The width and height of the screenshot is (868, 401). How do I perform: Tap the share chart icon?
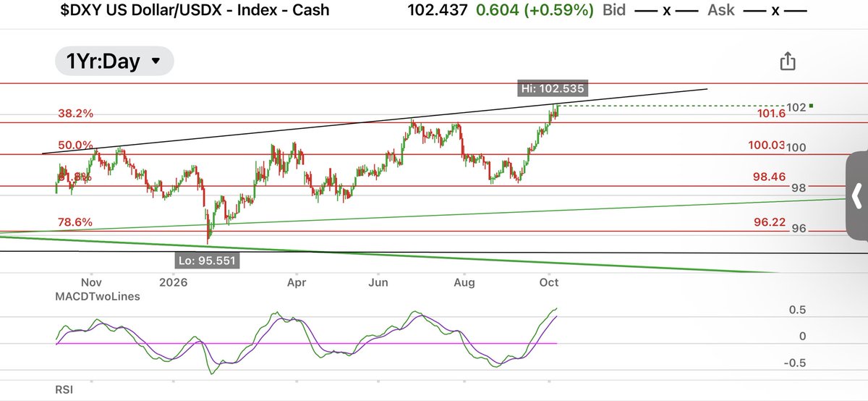click(x=788, y=62)
